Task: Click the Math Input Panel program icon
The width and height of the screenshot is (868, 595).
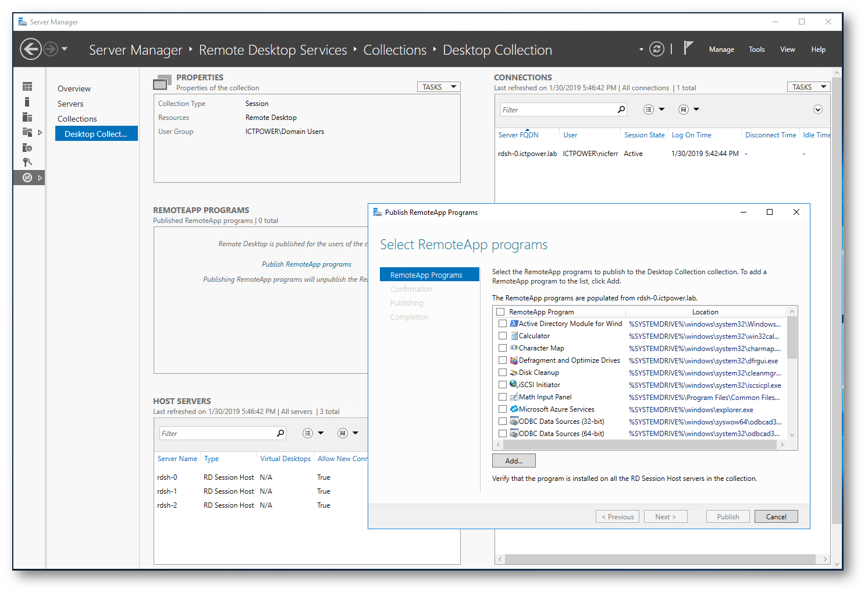Action: coord(514,397)
